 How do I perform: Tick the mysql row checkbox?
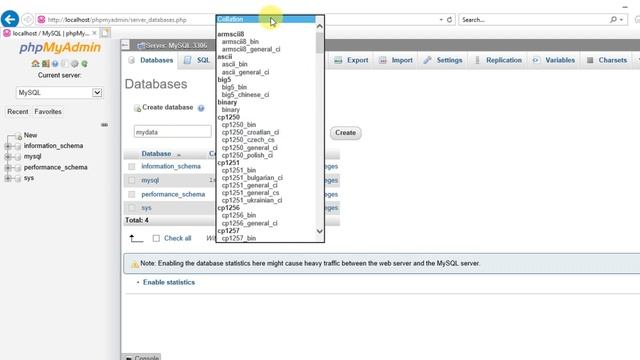pyautogui.click(x=131, y=180)
